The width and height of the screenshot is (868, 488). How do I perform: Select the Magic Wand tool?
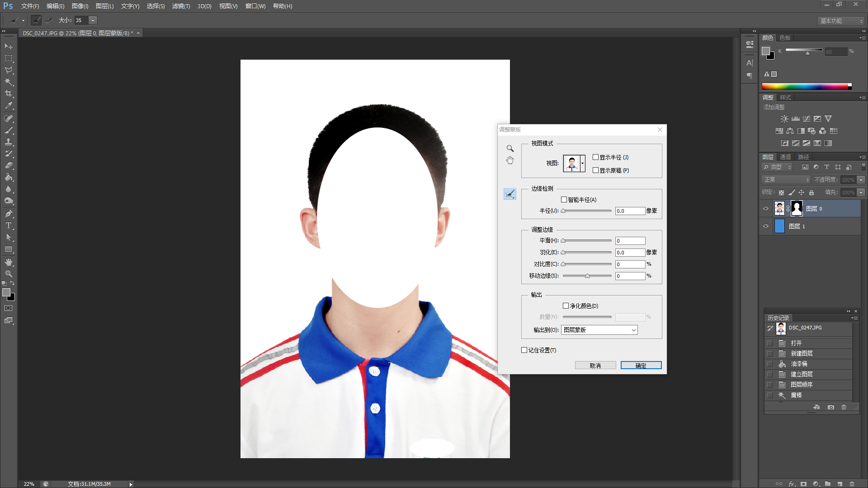click(9, 82)
